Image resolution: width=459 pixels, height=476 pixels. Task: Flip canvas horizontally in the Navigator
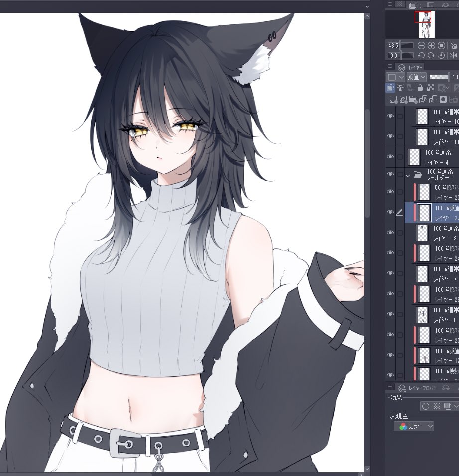click(453, 55)
